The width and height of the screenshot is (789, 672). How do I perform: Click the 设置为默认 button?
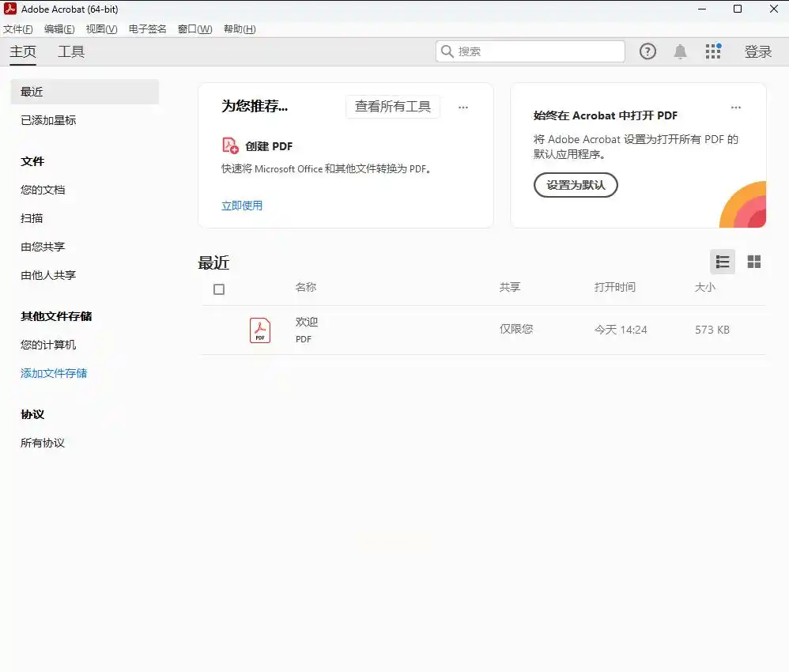tap(576, 185)
